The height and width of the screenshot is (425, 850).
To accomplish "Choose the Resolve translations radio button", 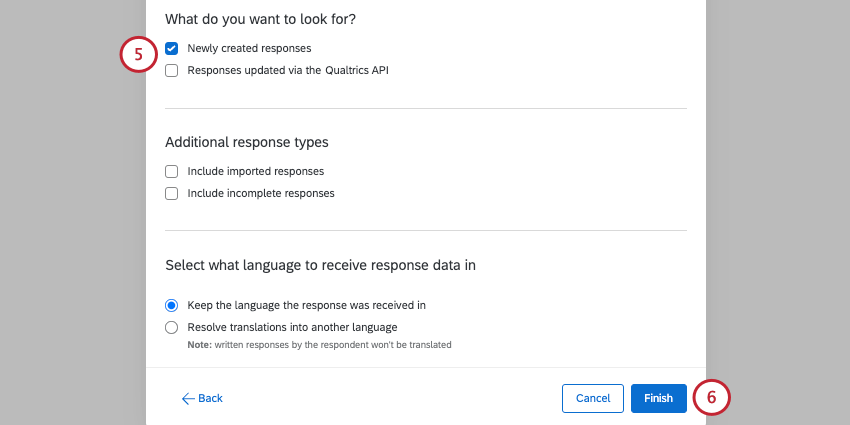I will [172, 327].
